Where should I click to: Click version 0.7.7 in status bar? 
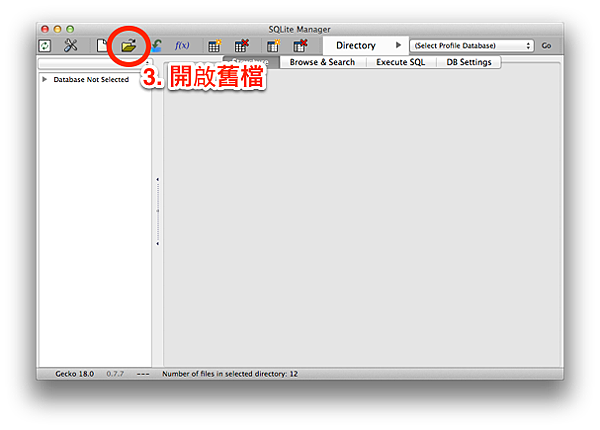(115, 374)
